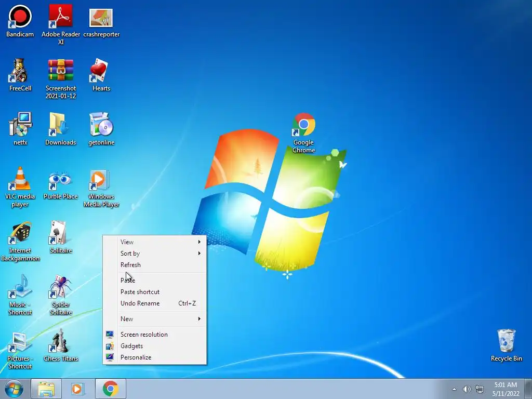532x399 pixels.
Task: Open the volume speaker tray icon
Action: point(467,389)
